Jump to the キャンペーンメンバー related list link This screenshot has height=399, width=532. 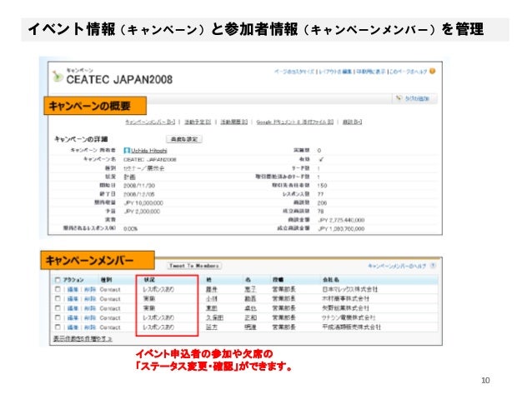pos(150,122)
